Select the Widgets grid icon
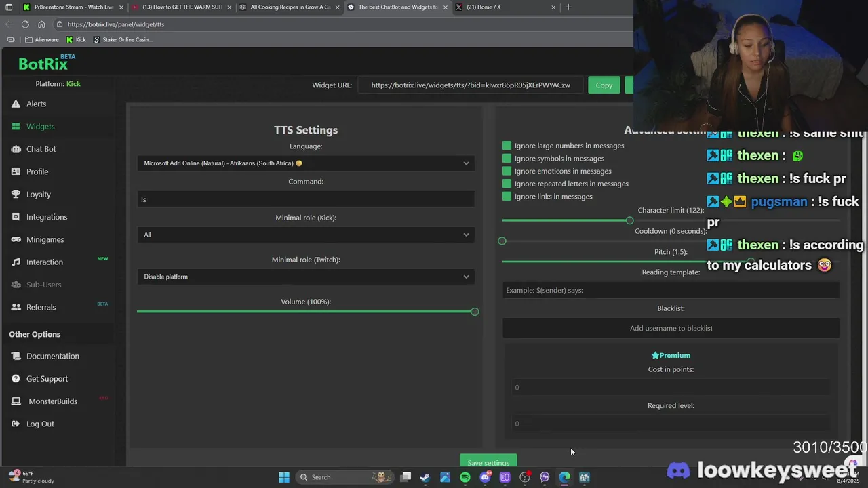The image size is (868, 488). [16, 126]
